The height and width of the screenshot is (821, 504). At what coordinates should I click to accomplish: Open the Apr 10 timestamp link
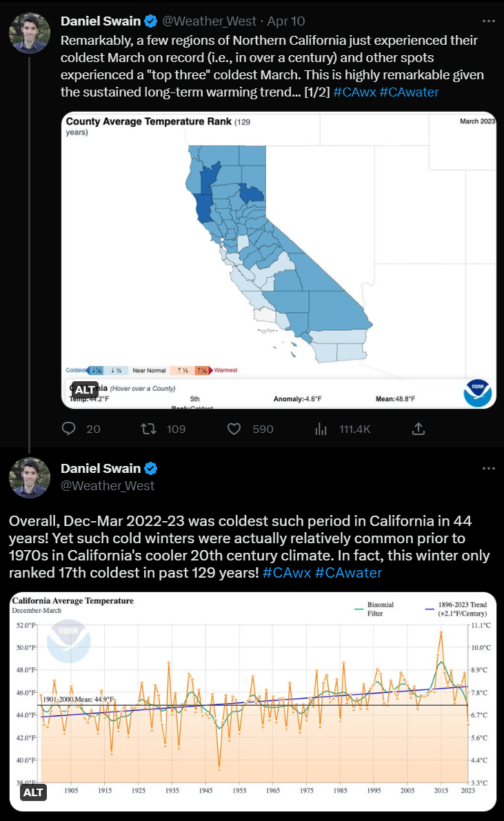[x=287, y=21]
